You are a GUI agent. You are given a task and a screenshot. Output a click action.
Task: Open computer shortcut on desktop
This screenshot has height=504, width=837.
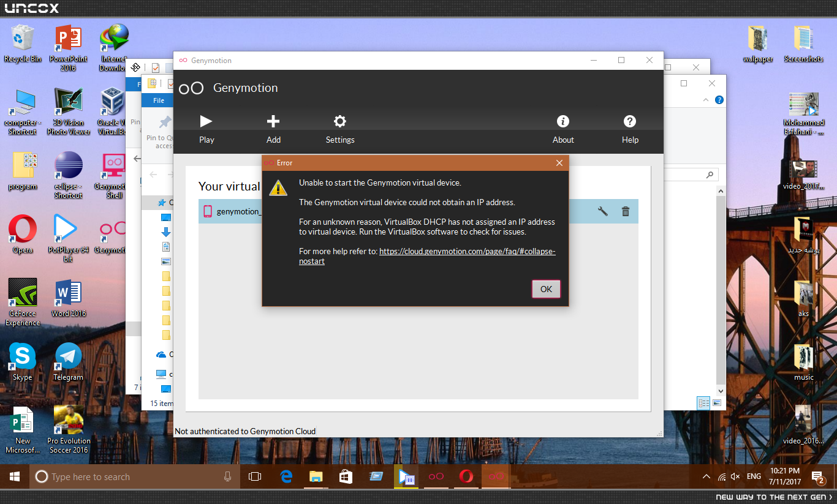(x=23, y=112)
